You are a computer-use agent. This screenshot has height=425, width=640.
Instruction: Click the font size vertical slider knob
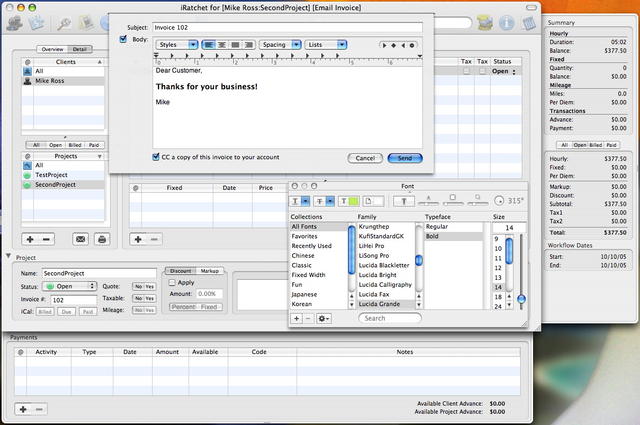521,299
